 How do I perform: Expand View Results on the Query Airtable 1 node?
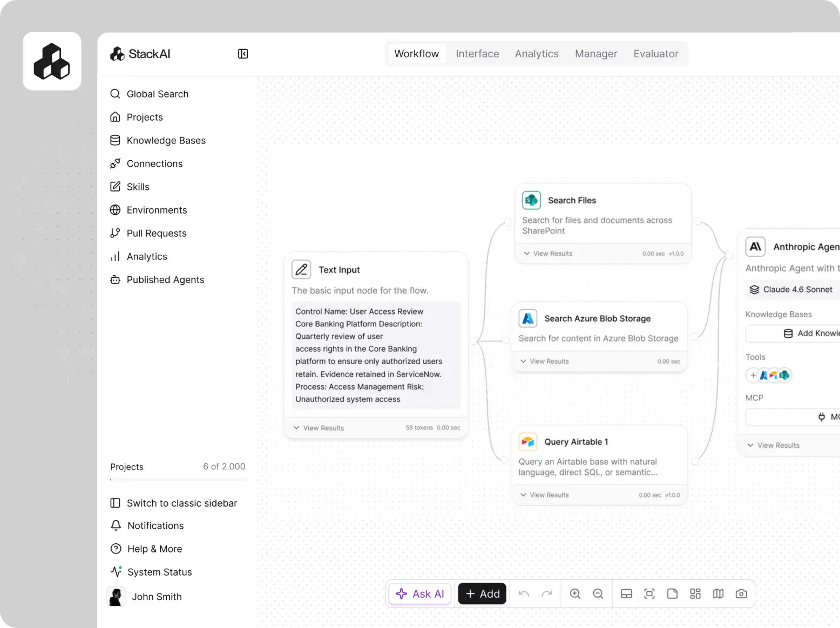tap(544, 495)
